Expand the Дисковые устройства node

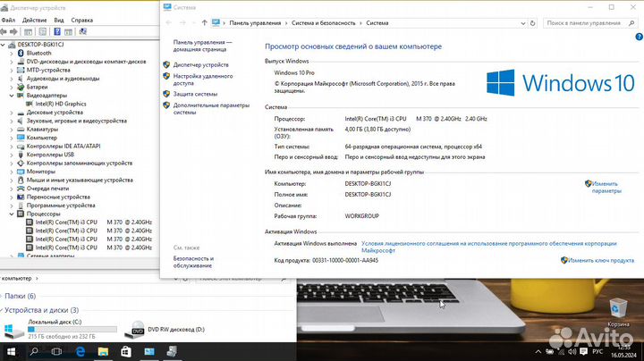coord(12,113)
